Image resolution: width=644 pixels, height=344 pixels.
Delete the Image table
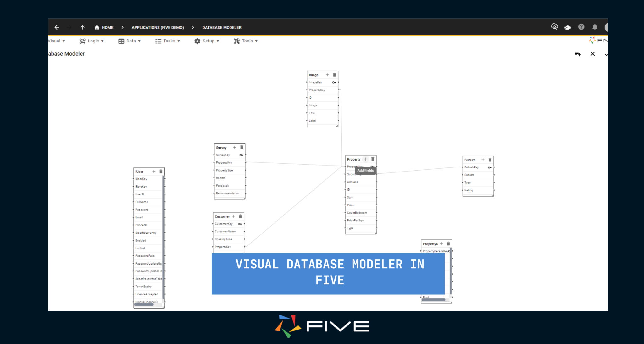(334, 75)
